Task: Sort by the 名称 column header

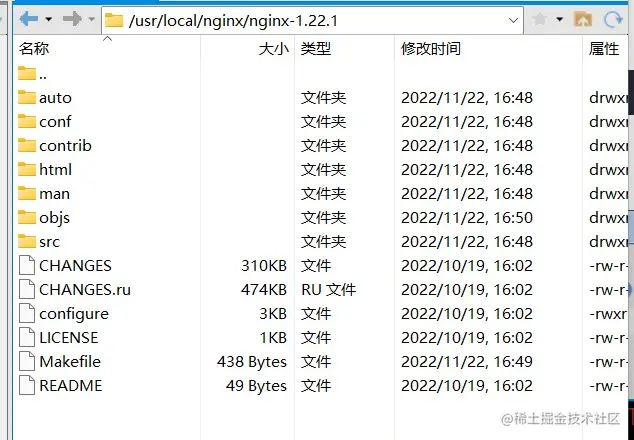Action: pos(34,49)
